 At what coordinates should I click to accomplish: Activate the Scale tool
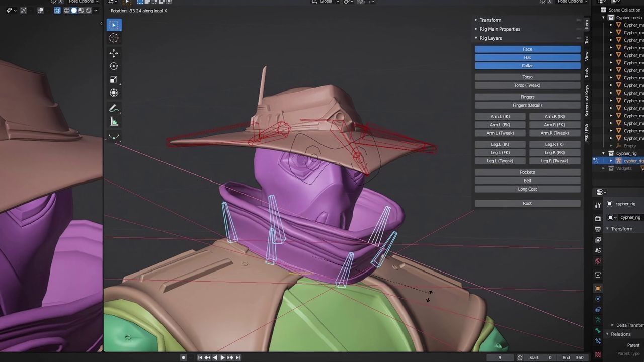coord(114,79)
